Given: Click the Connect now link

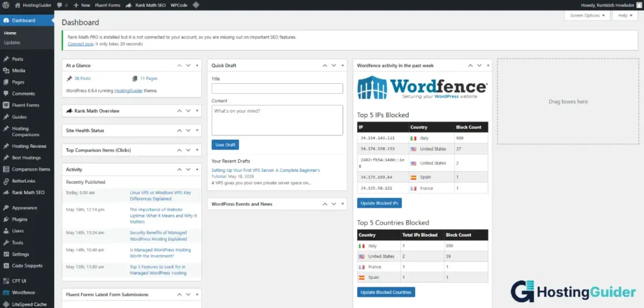Looking at the screenshot, I should click(x=80, y=43).
